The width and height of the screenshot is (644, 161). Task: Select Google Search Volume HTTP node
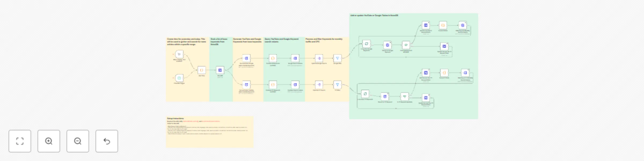point(295,58)
